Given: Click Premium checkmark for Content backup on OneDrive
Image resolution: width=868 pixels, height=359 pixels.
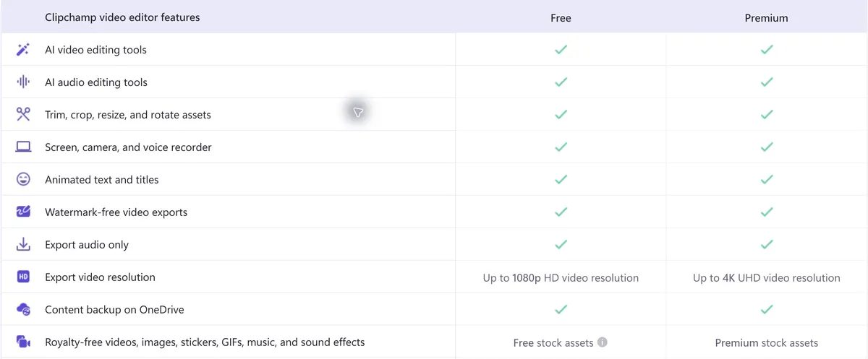Looking at the screenshot, I should (x=767, y=310).
